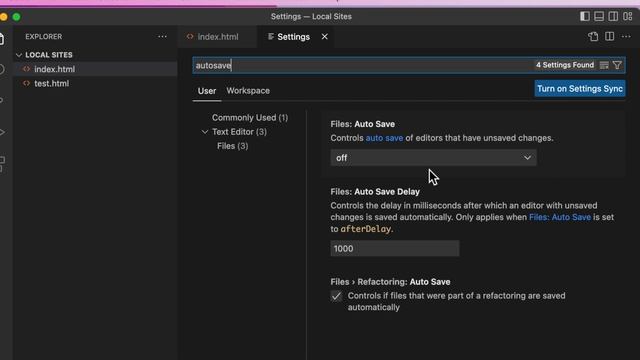This screenshot has width=640, height=360.
Task: Select Files (3) settings category
Action: pyautogui.click(x=232, y=146)
